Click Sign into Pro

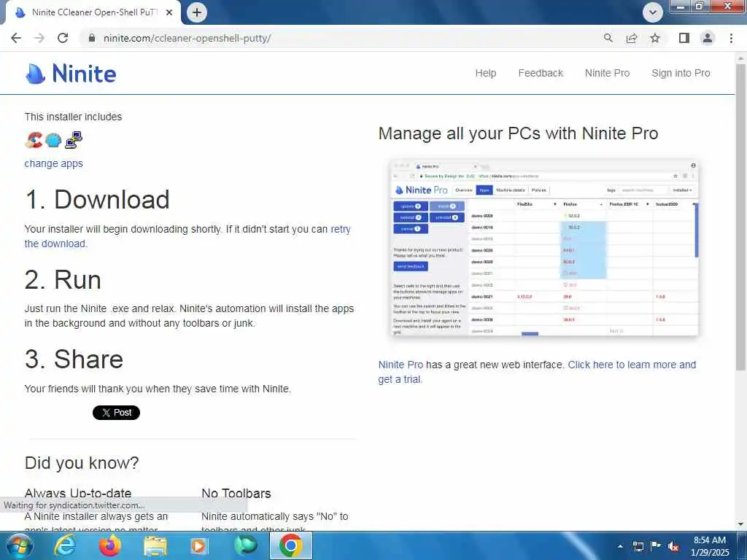[681, 73]
